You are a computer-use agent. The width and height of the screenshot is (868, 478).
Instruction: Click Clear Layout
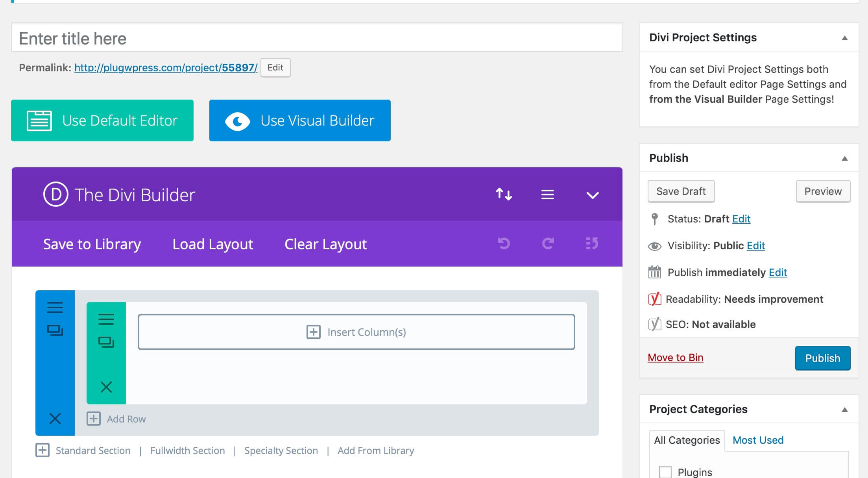pos(326,244)
